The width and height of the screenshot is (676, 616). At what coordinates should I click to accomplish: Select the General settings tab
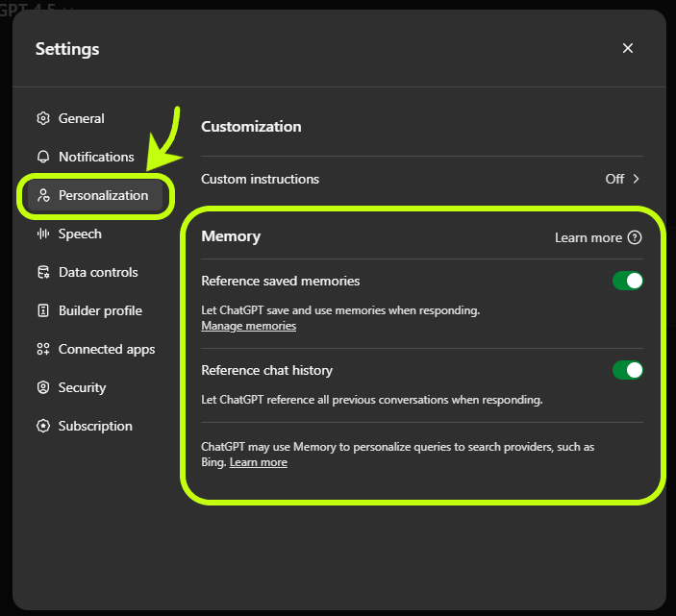[x=81, y=118]
